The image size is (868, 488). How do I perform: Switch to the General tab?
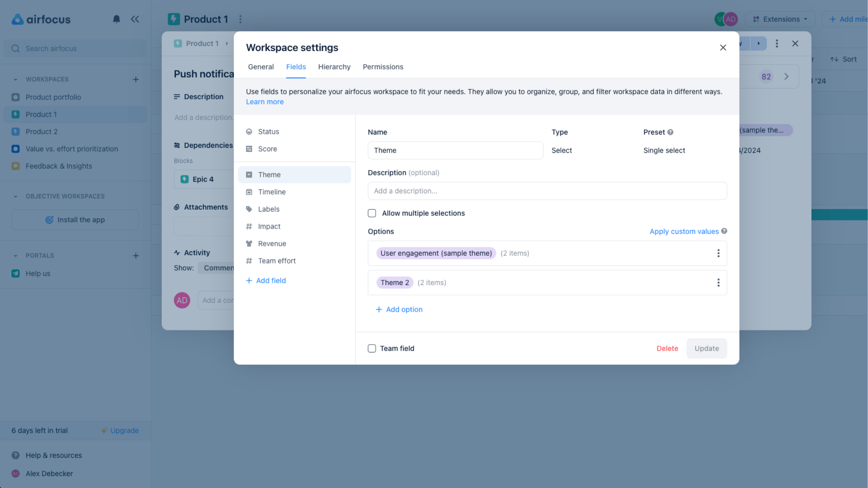(x=261, y=66)
